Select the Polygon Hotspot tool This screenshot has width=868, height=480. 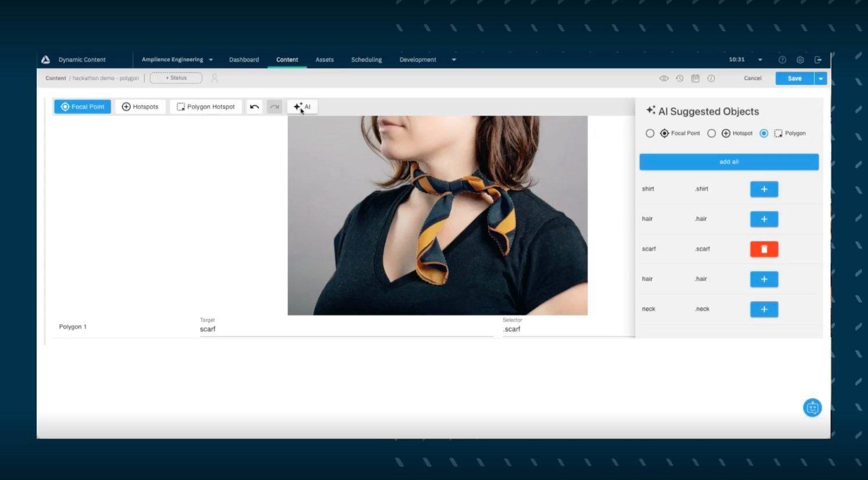click(x=206, y=106)
